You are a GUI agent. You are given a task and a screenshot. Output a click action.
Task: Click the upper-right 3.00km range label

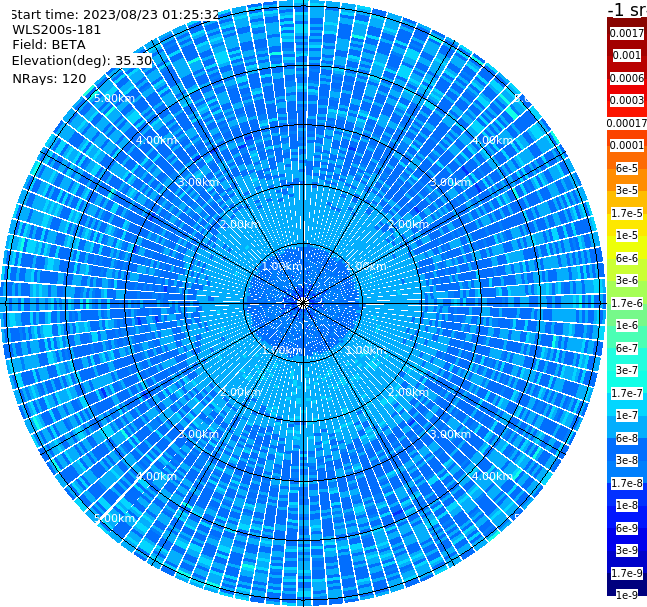451,182
